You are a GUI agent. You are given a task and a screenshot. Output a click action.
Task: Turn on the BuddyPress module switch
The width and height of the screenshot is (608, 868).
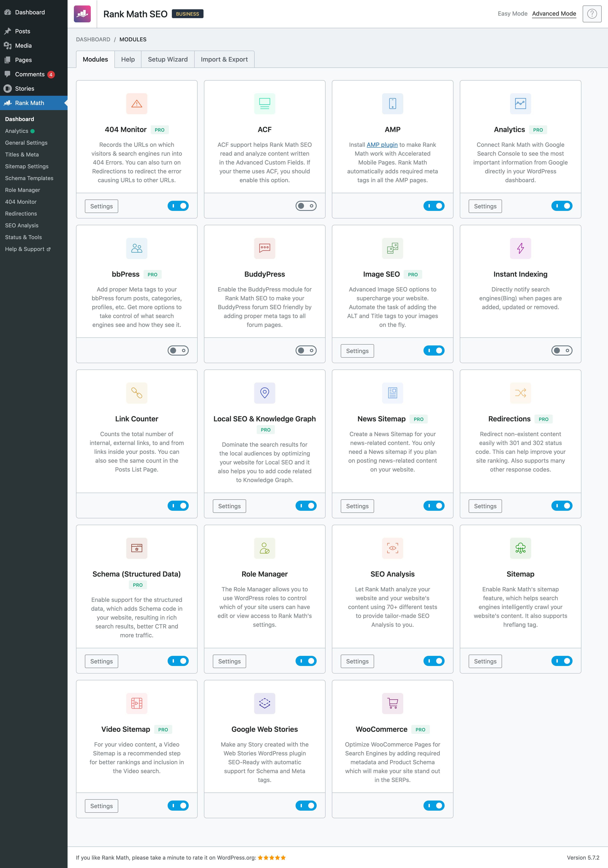(306, 351)
